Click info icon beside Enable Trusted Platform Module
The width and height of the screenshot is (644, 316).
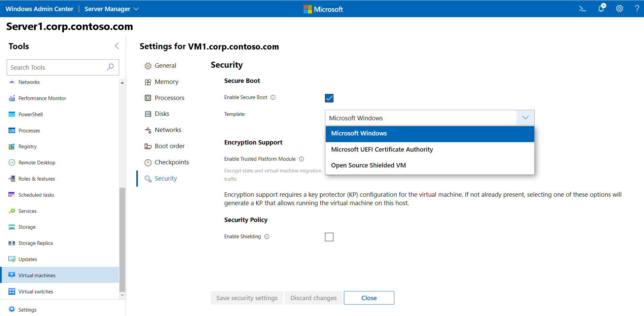(x=301, y=159)
